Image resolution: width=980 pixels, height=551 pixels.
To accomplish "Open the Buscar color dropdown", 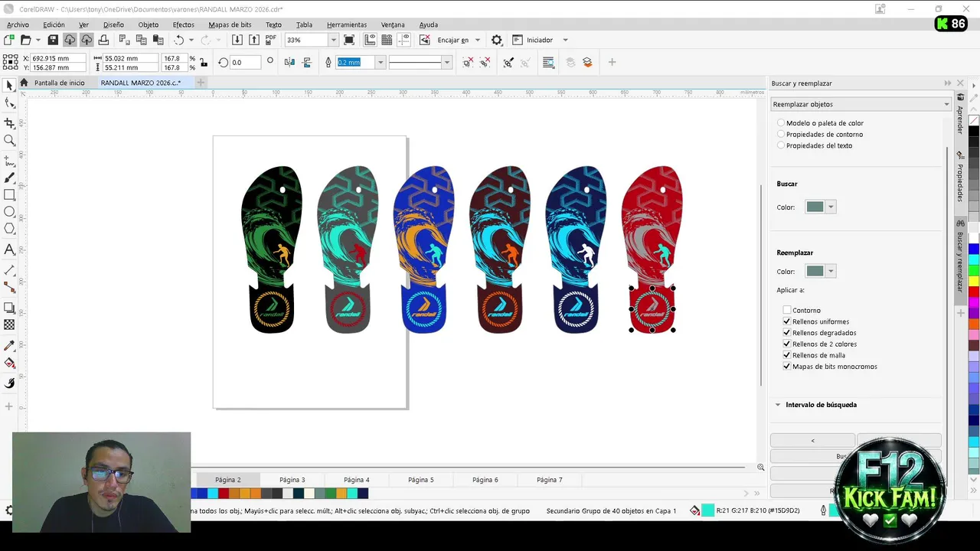I will coord(831,207).
